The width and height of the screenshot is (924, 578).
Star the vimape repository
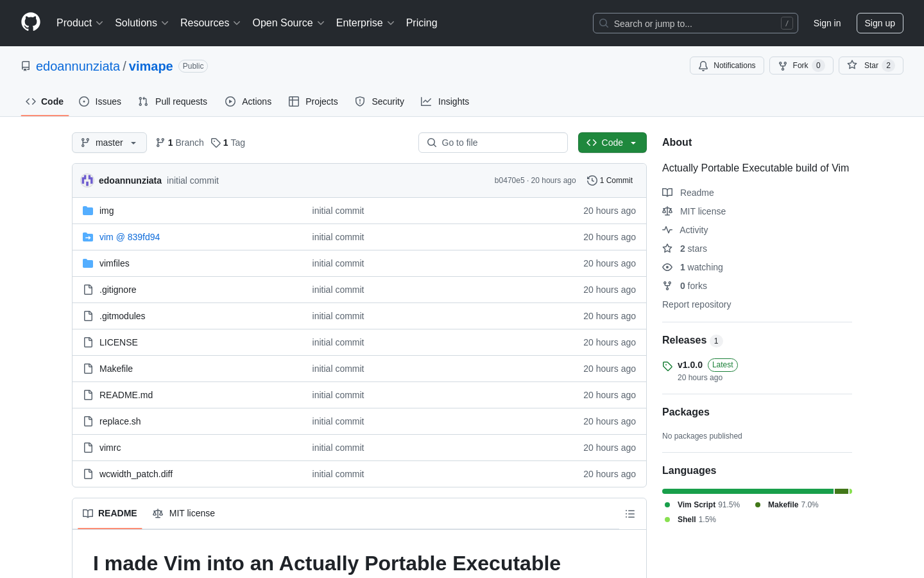871,66
